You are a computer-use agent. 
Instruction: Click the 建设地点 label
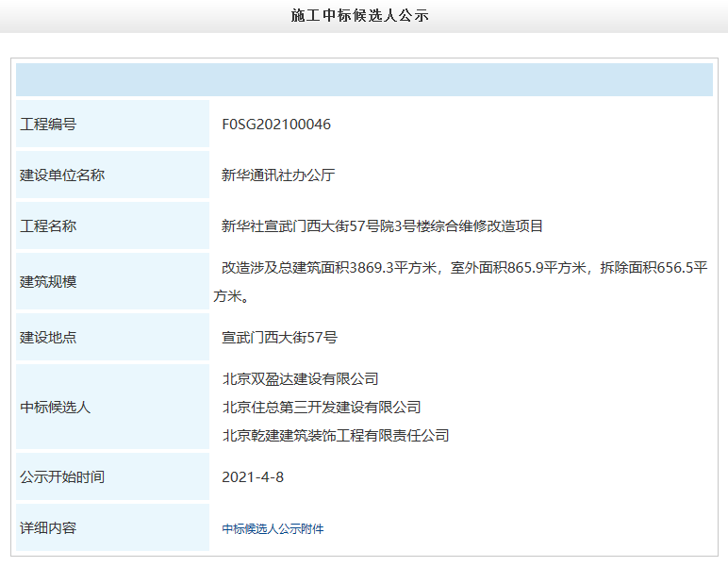pos(48,337)
